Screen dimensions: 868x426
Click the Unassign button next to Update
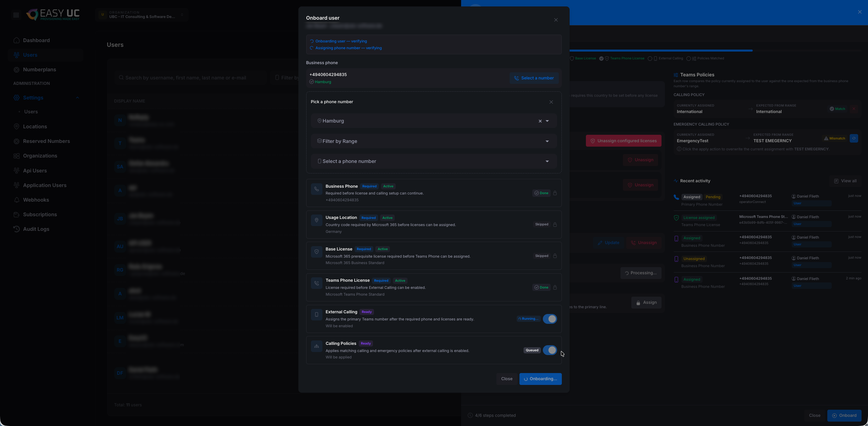(x=644, y=243)
